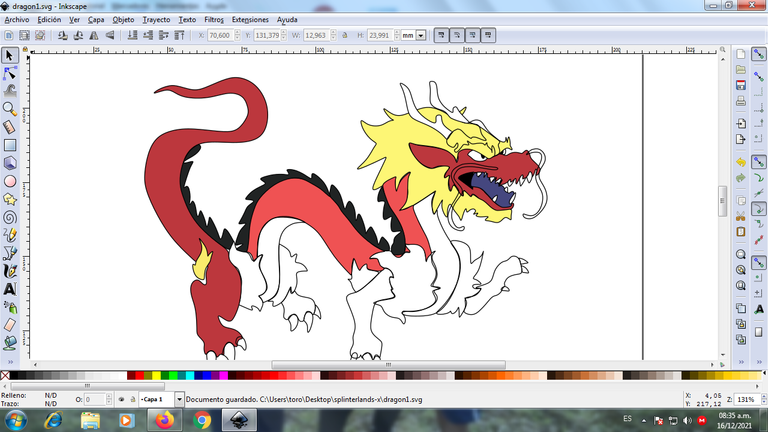Click the Rotate 90 degrees counter-clockwise icon
Screen dimensions: 768x432
63,35
